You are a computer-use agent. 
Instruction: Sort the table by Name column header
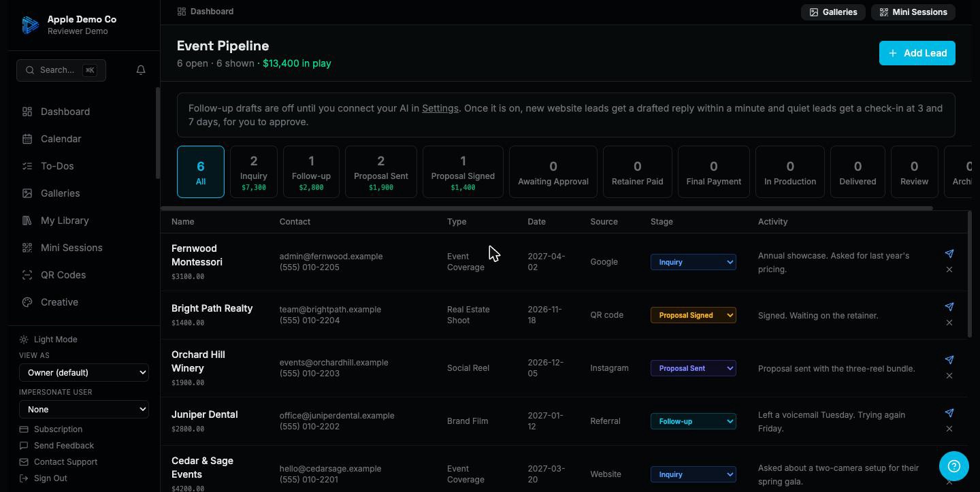[x=182, y=222]
